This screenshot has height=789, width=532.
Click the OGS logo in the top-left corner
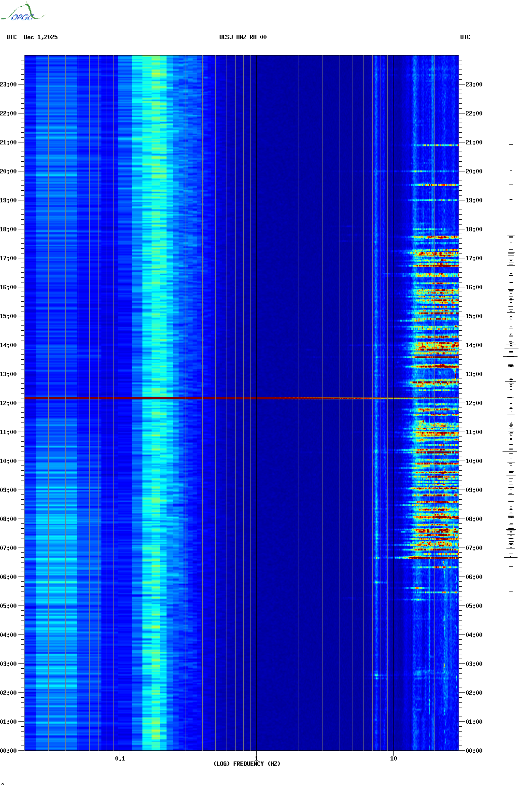[22, 13]
